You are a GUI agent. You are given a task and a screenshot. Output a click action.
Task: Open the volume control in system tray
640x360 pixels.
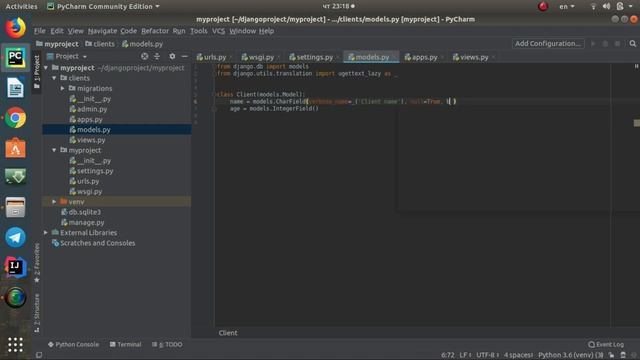(x=607, y=7)
